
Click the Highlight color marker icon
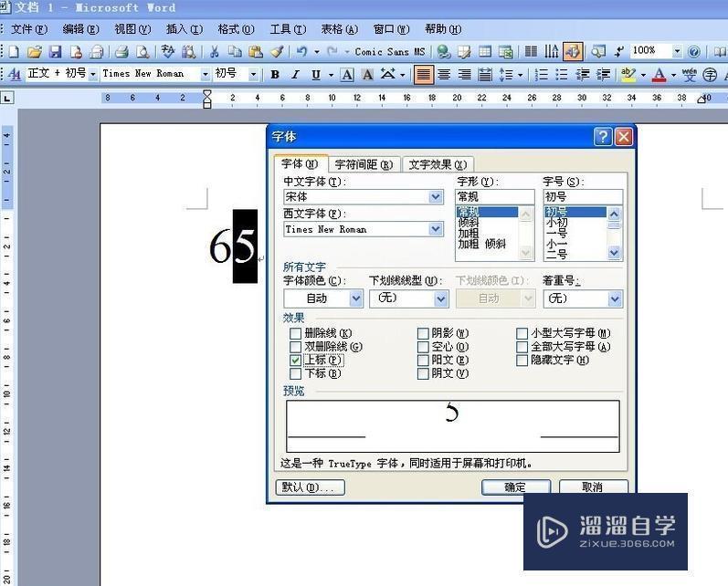click(x=628, y=74)
